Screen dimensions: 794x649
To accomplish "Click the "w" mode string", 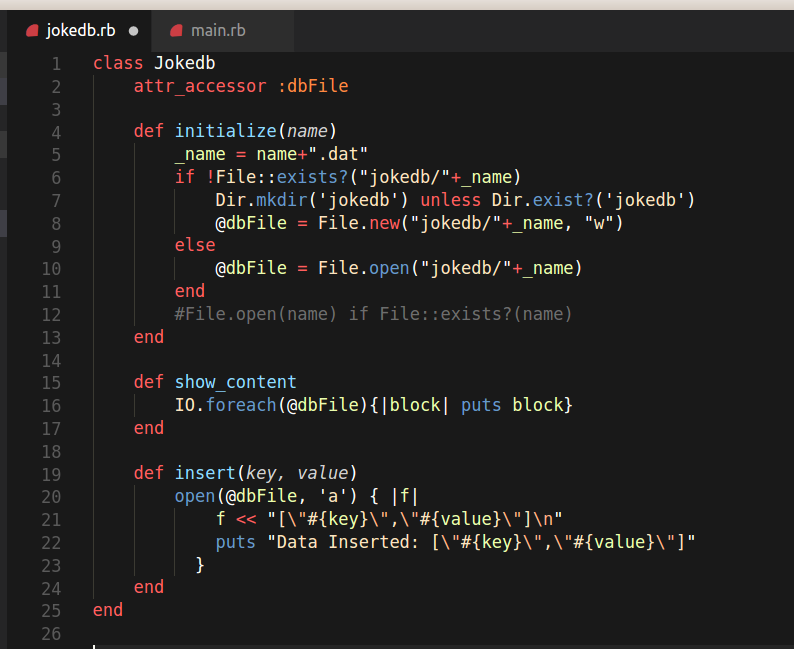I will (599, 223).
